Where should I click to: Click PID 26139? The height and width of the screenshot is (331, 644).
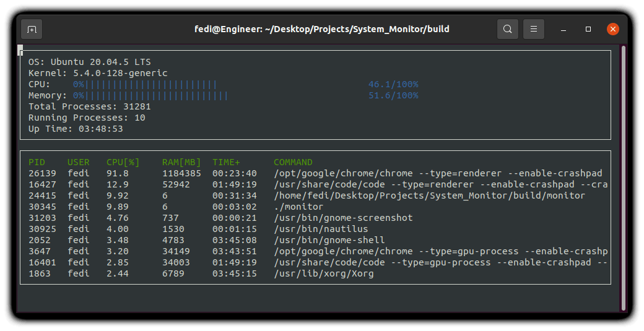coord(42,173)
